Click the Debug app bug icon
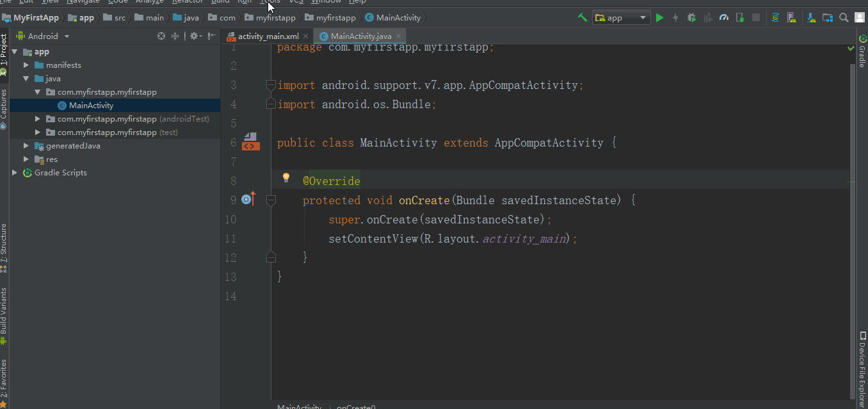 coord(692,18)
